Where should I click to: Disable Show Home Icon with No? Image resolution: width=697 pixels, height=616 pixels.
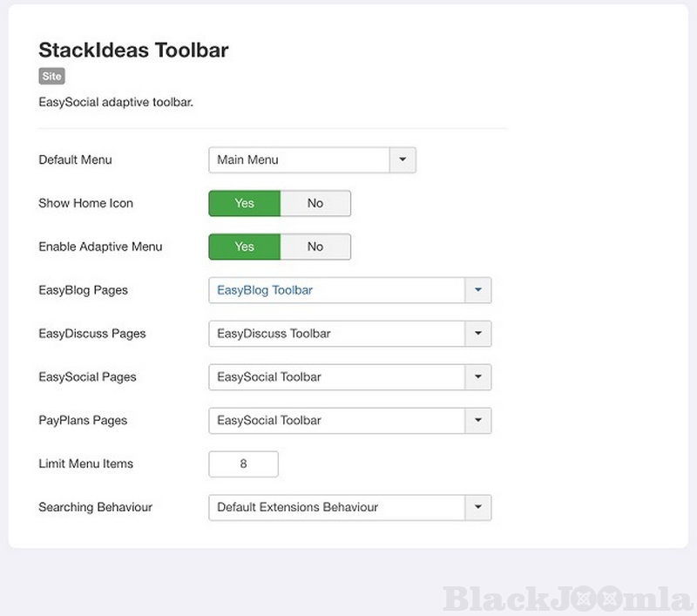[x=315, y=204]
